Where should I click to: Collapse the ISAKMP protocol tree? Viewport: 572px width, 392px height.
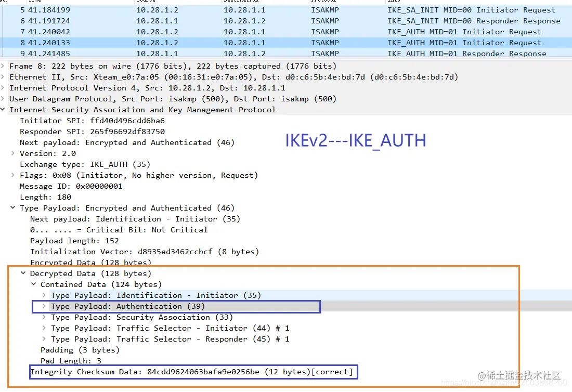pos(3,109)
